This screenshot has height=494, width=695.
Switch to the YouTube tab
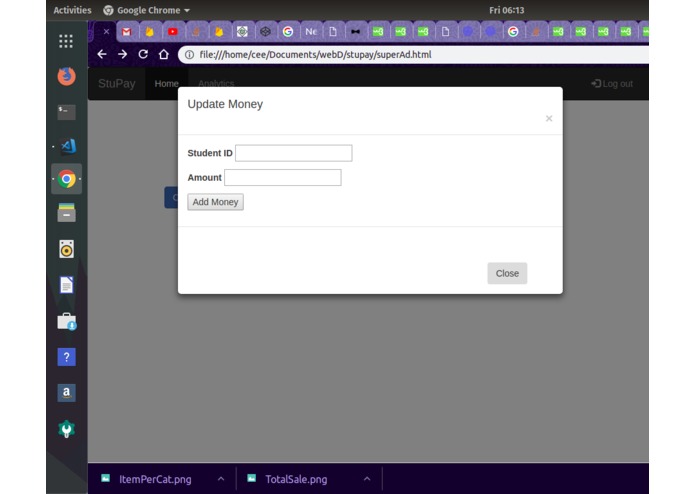pos(173,31)
